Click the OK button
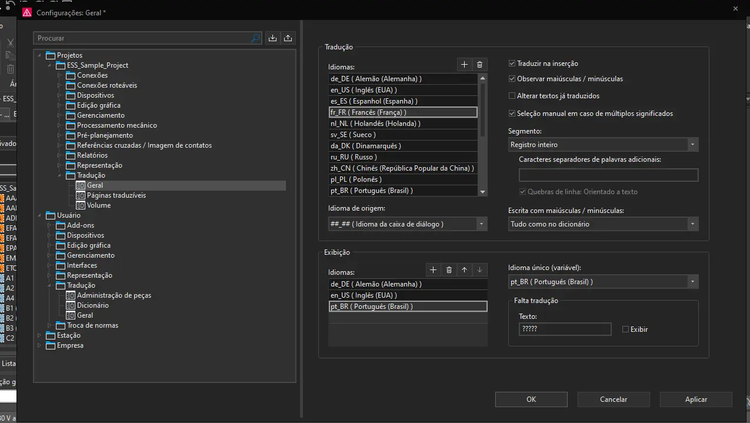Viewport: 750px width, 423px height. (x=531, y=399)
